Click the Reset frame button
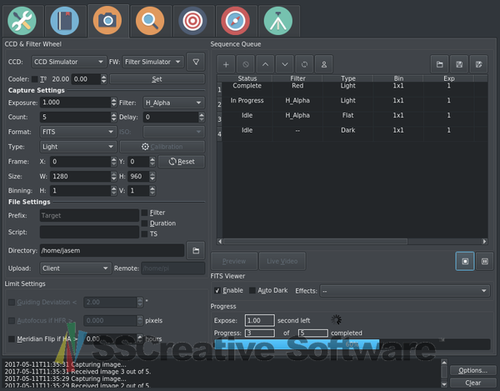Screen dimensions: 500x391 tap(182, 162)
